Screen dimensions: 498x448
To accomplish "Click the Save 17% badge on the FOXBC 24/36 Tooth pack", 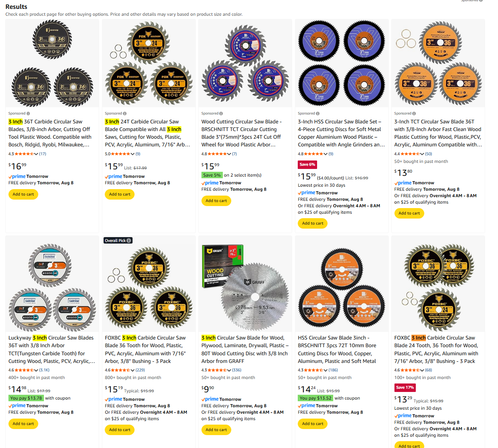I will (405, 388).
